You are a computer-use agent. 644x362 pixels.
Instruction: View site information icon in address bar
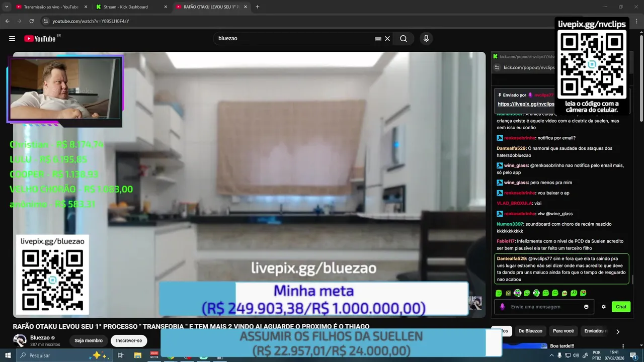pos(45,21)
